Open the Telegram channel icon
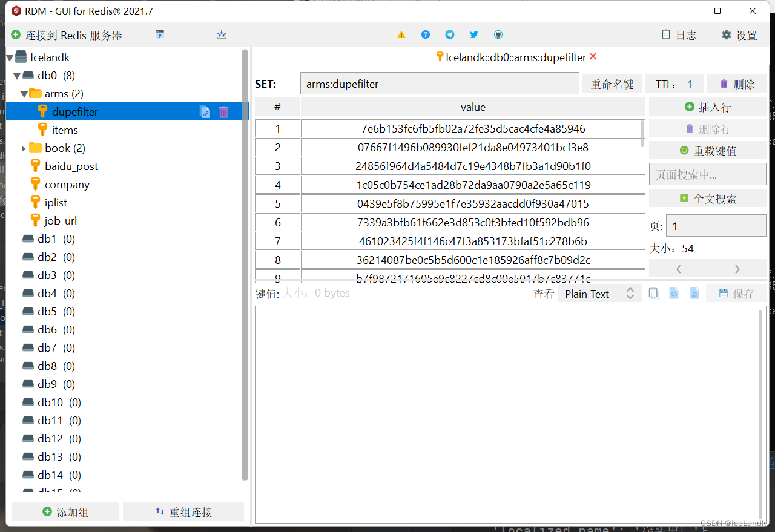Screen dimensions: 775x532 pyautogui.click(x=450, y=35)
